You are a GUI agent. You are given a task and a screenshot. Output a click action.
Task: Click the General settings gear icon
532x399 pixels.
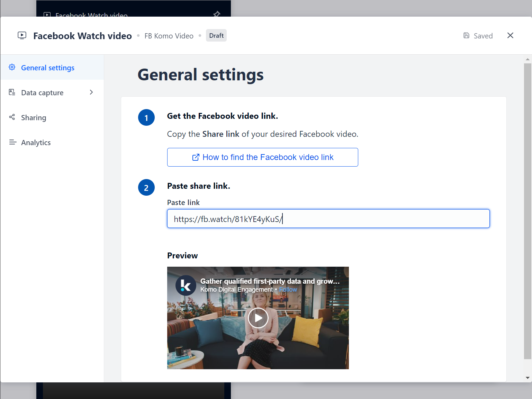coord(12,67)
